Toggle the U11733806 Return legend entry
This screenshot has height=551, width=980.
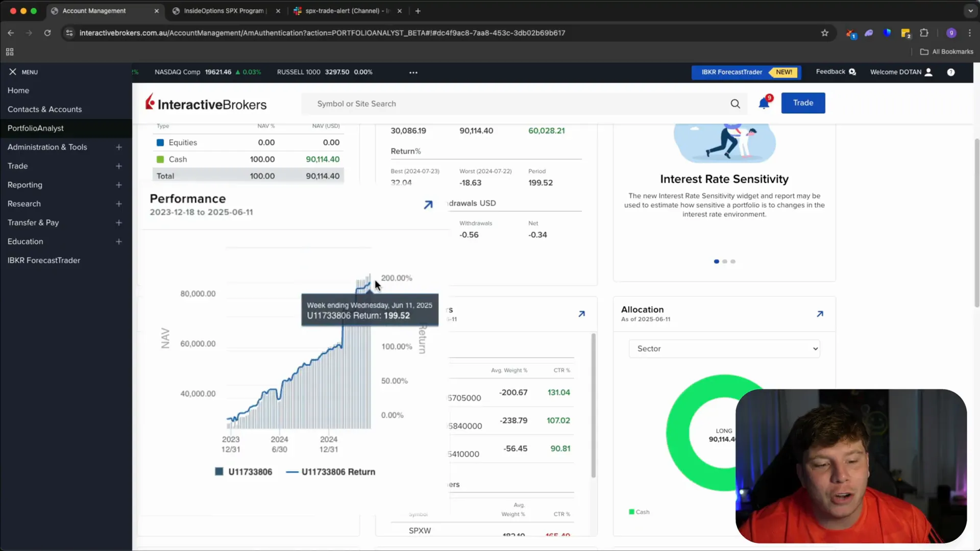331,472
